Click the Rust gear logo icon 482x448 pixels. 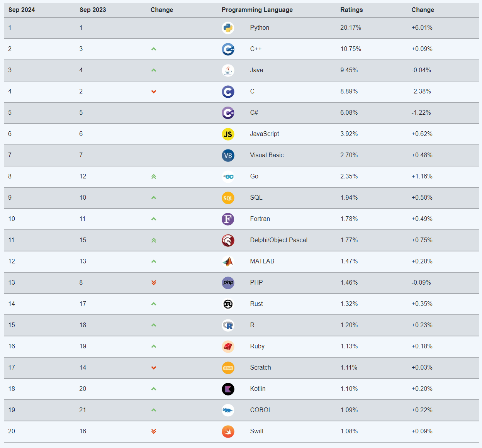[x=228, y=304]
